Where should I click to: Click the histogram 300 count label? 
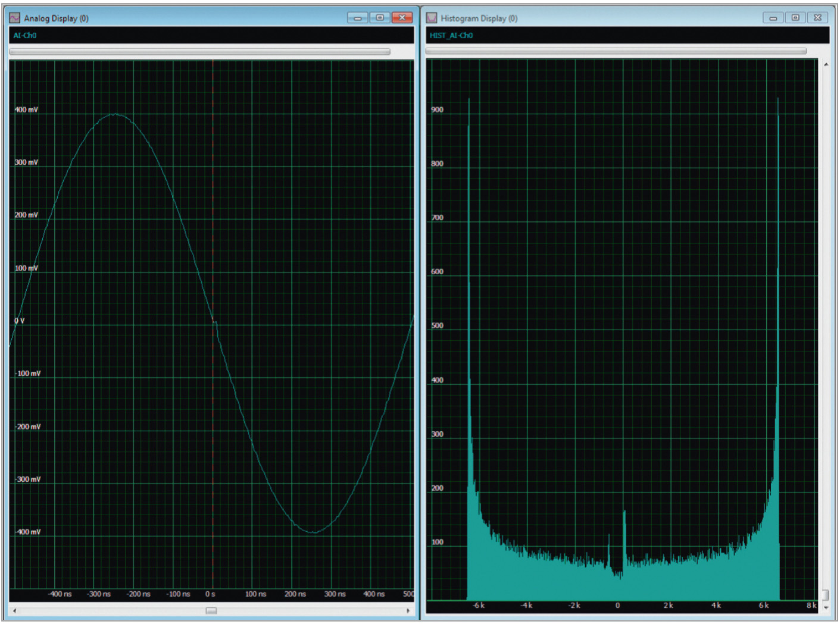(437, 434)
